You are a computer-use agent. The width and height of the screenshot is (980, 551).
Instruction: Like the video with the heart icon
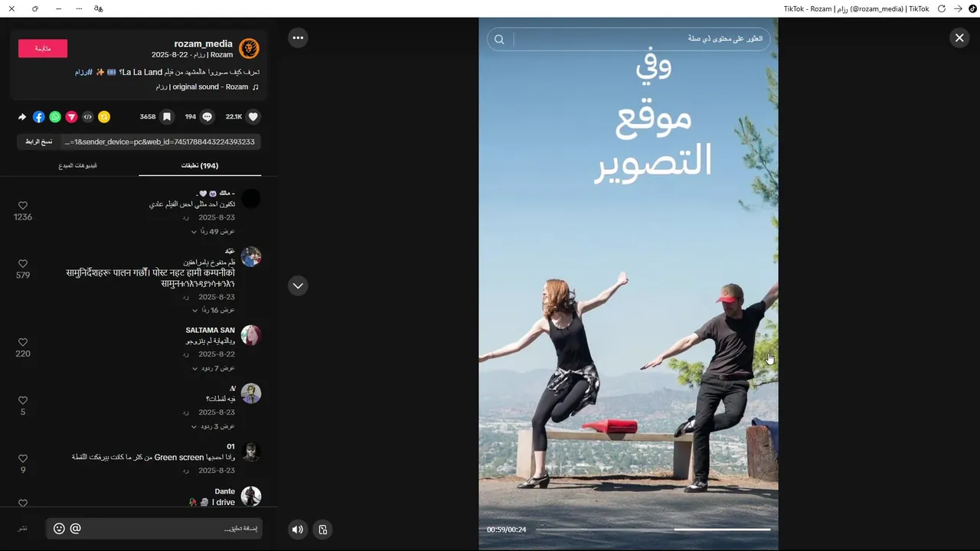pyautogui.click(x=253, y=117)
